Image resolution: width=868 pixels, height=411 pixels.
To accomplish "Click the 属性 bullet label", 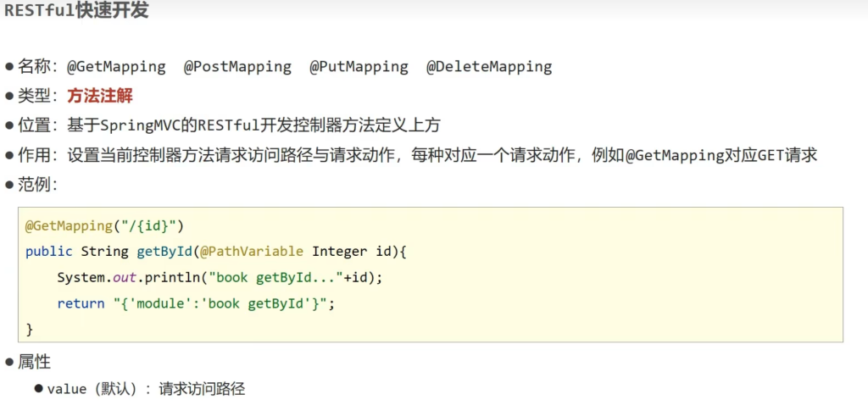I will [34, 362].
